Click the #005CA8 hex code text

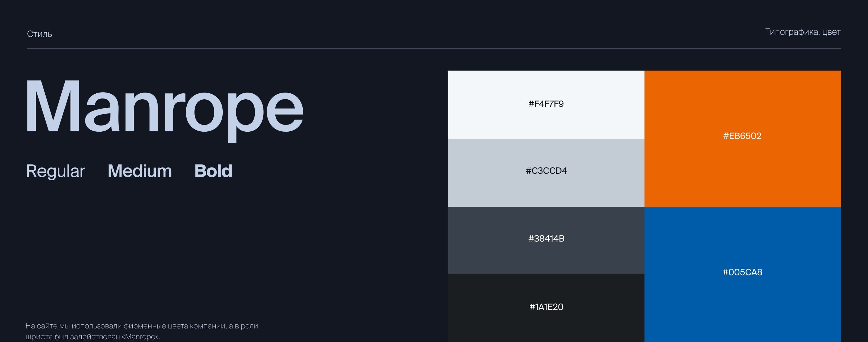(x=742, y=272)
